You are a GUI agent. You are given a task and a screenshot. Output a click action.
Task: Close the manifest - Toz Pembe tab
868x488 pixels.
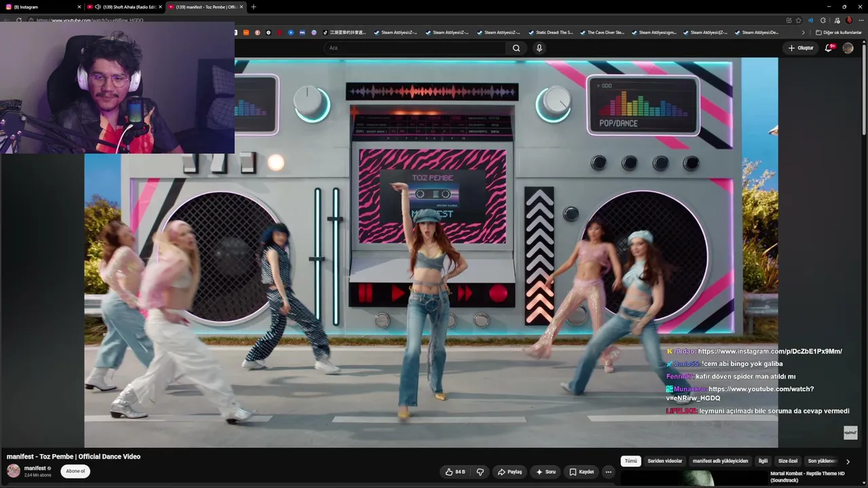point(241,7)
